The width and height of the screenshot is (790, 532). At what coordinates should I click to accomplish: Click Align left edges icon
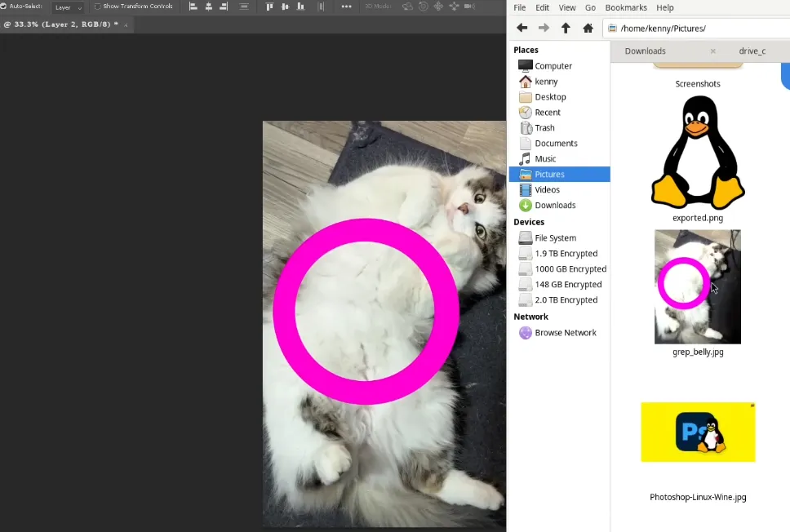pyautogui.click(x=193, y=7)
